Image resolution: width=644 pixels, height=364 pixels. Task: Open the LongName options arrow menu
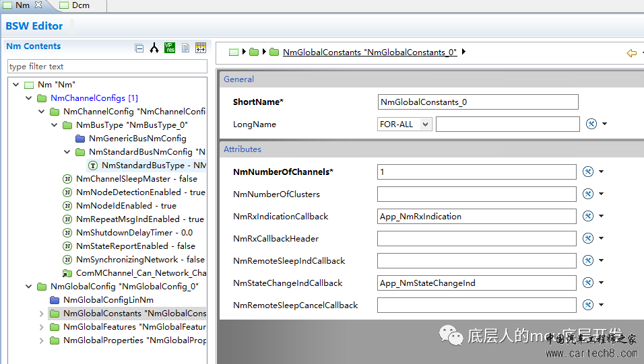point(604,124)
